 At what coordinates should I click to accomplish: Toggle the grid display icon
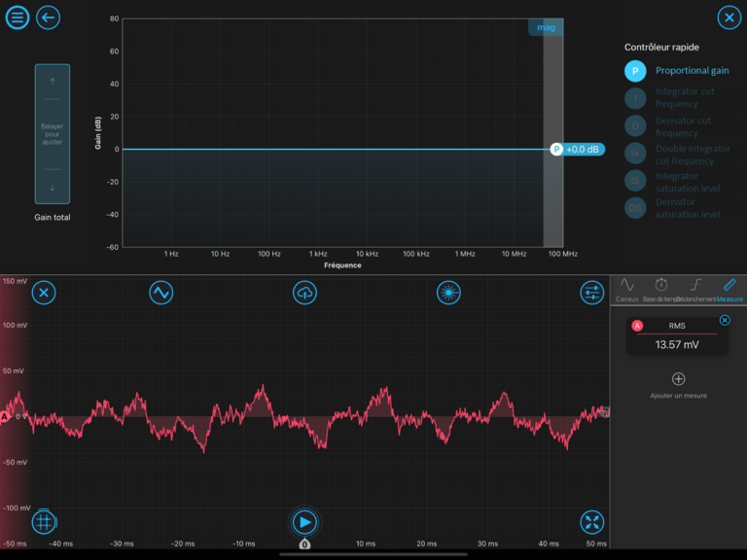point(43,522)
